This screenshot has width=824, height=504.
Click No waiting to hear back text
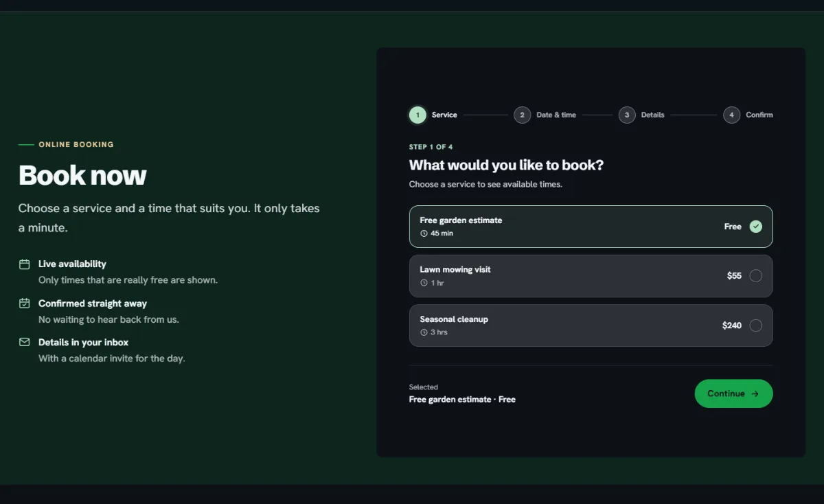coord(108,319)
